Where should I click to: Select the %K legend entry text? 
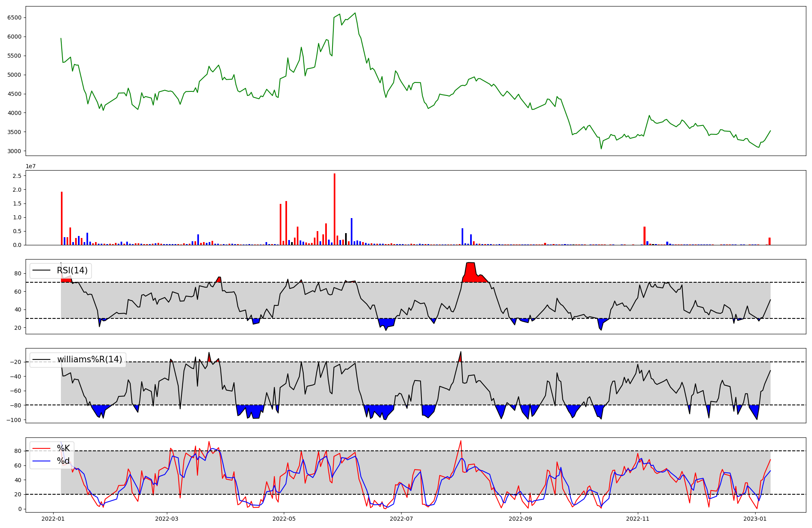(63, 448)
